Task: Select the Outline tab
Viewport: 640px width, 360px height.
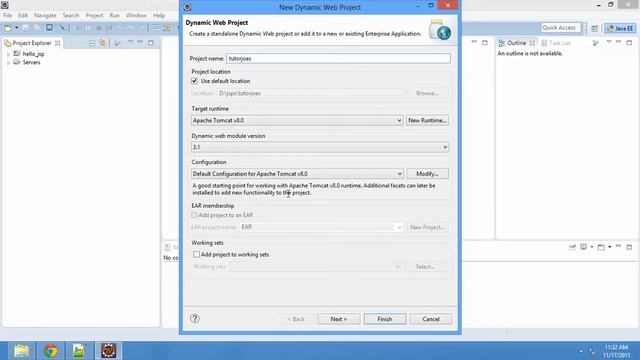Action: (516, 43)
